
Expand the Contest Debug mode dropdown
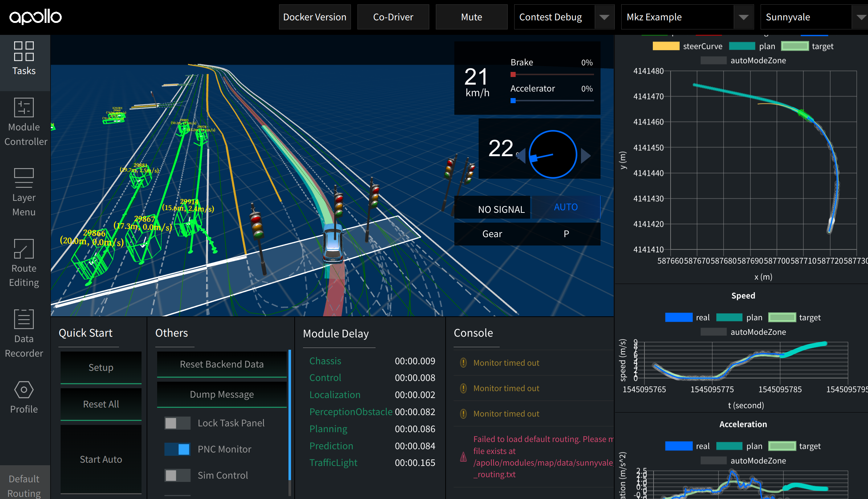[x=604, y=17]
